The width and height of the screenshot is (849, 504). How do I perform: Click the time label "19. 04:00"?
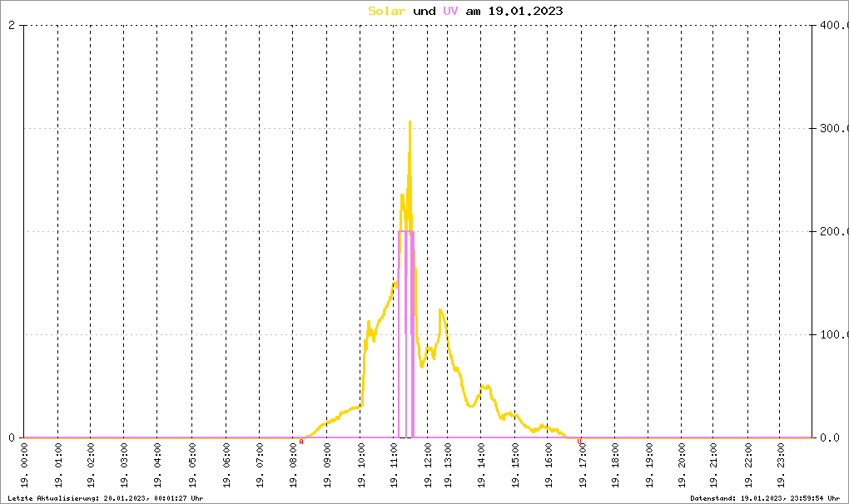(x=157, y=465)
